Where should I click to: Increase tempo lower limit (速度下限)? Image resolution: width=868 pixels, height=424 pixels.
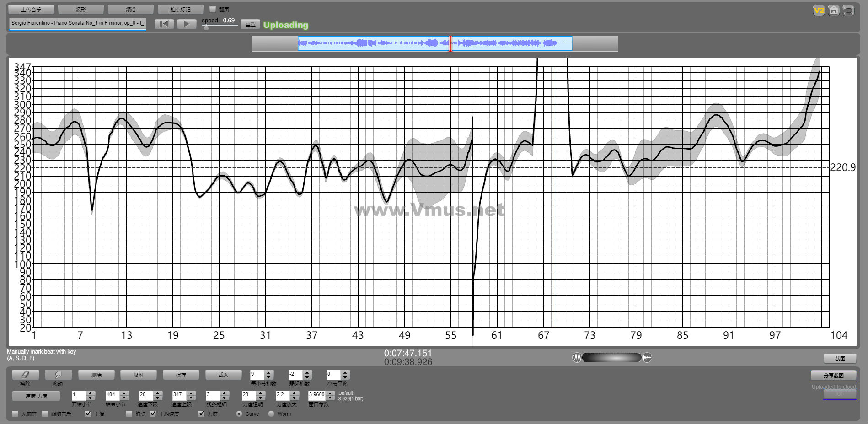pos(158,393)
